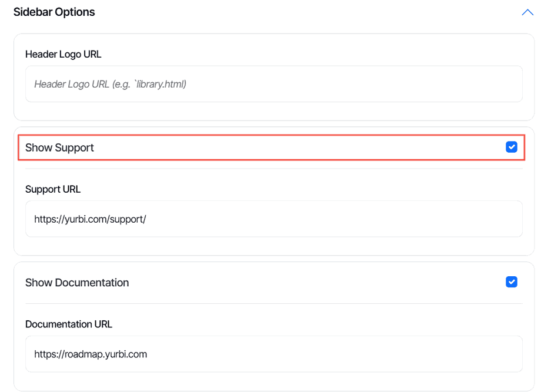Click the Show Support label text
This screenshot has height=392, width=541.
(59, 148)
